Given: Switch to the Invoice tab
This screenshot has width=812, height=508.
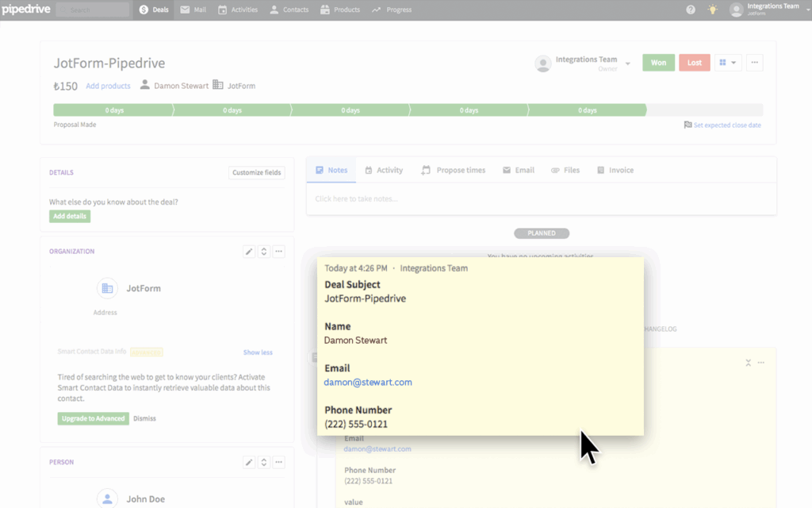Looking at the screenshot, I should [615, 170].
